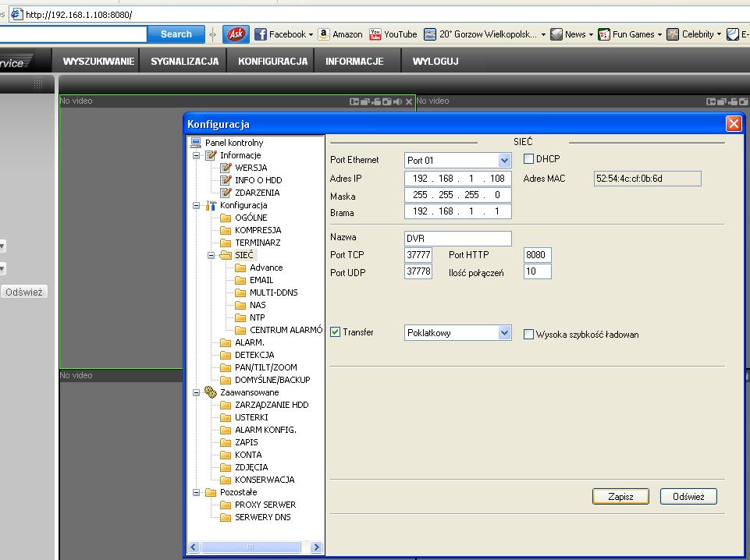Click the digital zoom icon in second video pane
750x560 pixels.
tap(711, 101)
